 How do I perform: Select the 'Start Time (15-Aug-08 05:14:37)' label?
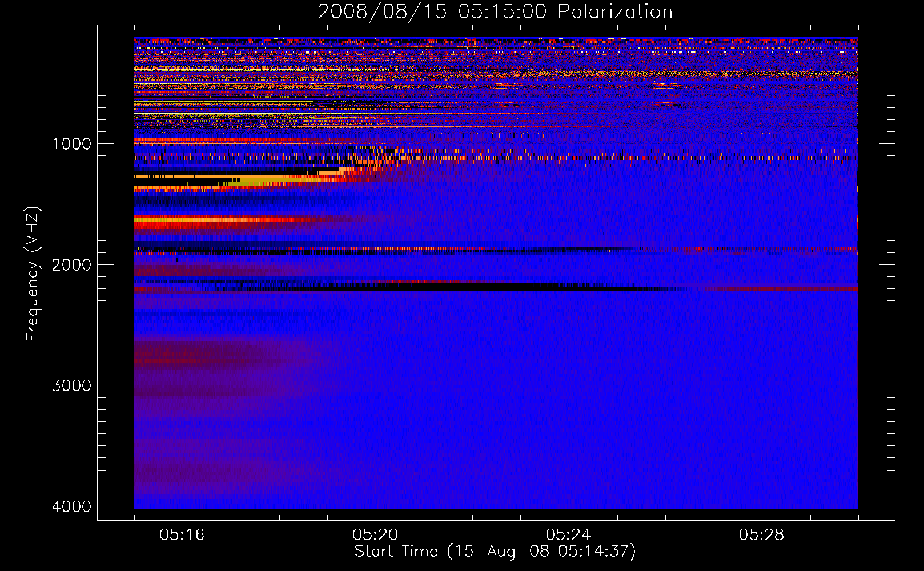[495, 552]
